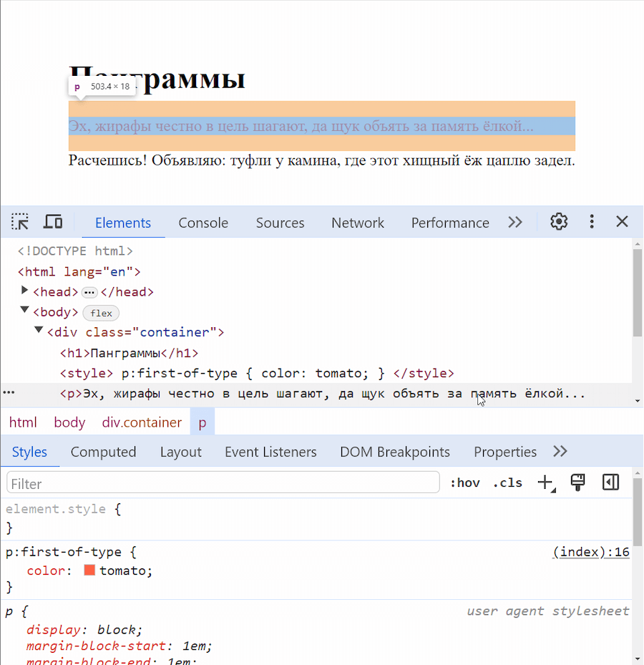
Task: Click html in the breadcrumb
Action: point(23,422)
